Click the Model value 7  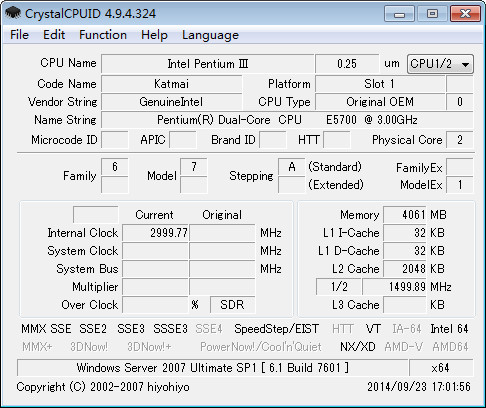(194, 167)
